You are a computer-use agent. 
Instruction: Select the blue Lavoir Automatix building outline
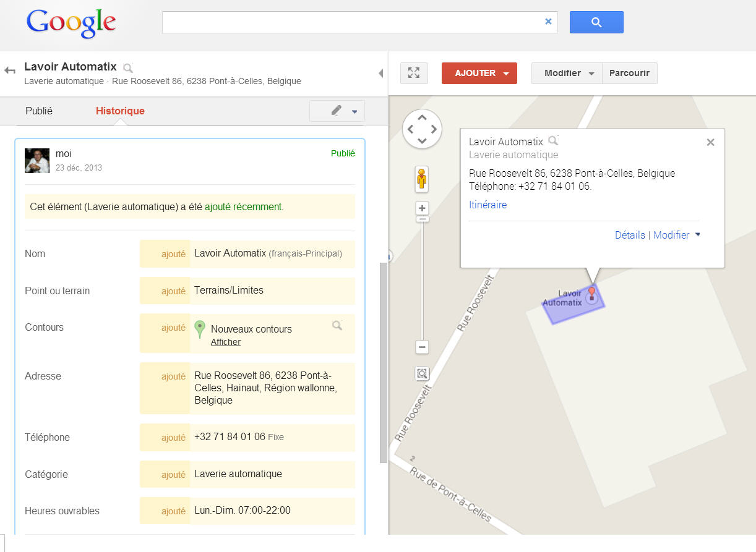pyautogui.click(x=573, y=305)
